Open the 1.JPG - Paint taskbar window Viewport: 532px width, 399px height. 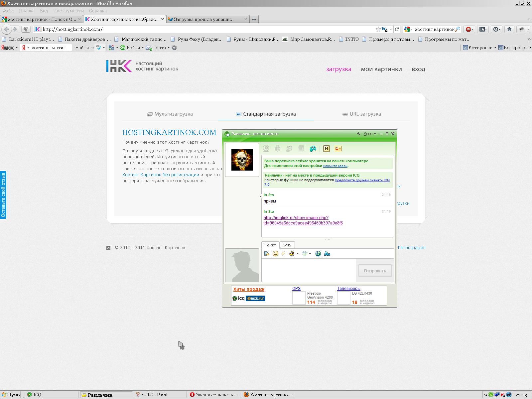click(x=155, y=395)
